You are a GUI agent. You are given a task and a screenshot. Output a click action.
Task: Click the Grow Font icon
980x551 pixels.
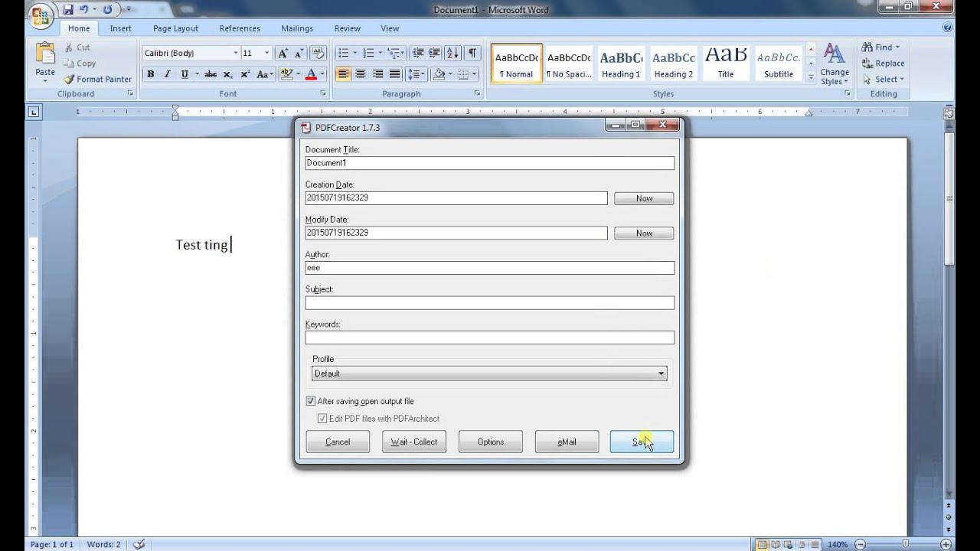click(283, 53)
